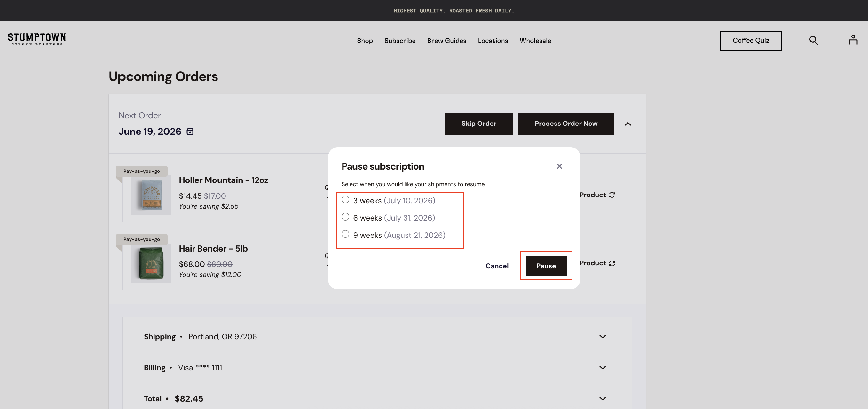Click the Pause subscription dialog title
This screenshot has height=409, width=868.
(x=383, y=166)
